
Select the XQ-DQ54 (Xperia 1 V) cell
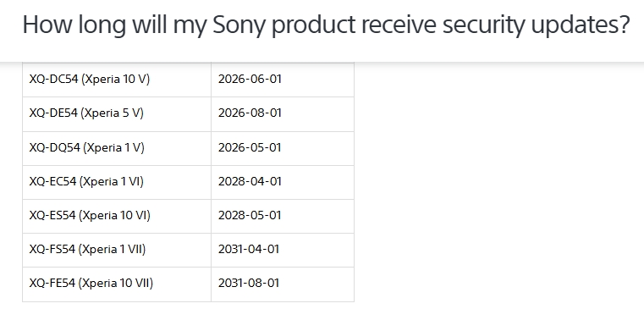click(x=117, y=148)
